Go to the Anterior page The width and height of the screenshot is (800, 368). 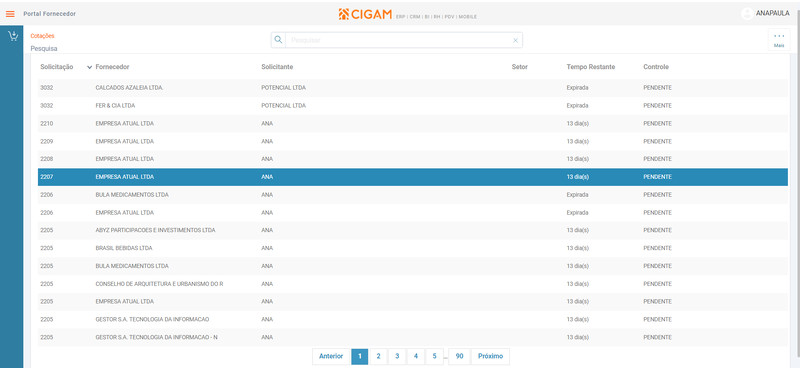[x=331, y=356]
